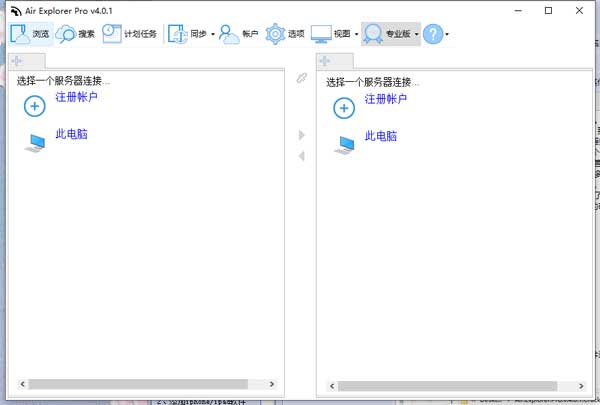Open 计划任务 (Scheduled tasks)

click(129, 34)
